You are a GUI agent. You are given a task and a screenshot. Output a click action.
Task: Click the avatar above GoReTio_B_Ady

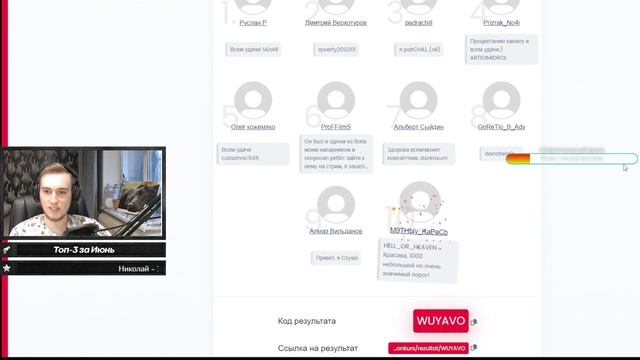501,100
